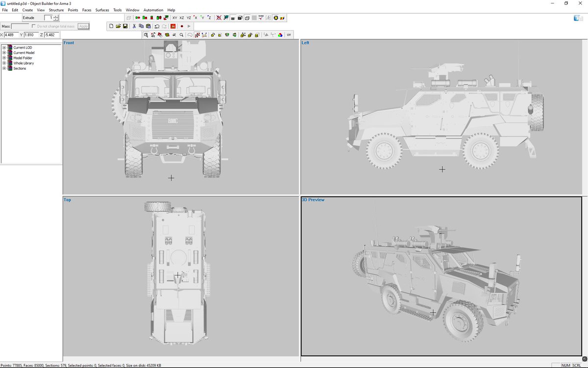Toggle the Y axis lock

click(x=202, y=18)
